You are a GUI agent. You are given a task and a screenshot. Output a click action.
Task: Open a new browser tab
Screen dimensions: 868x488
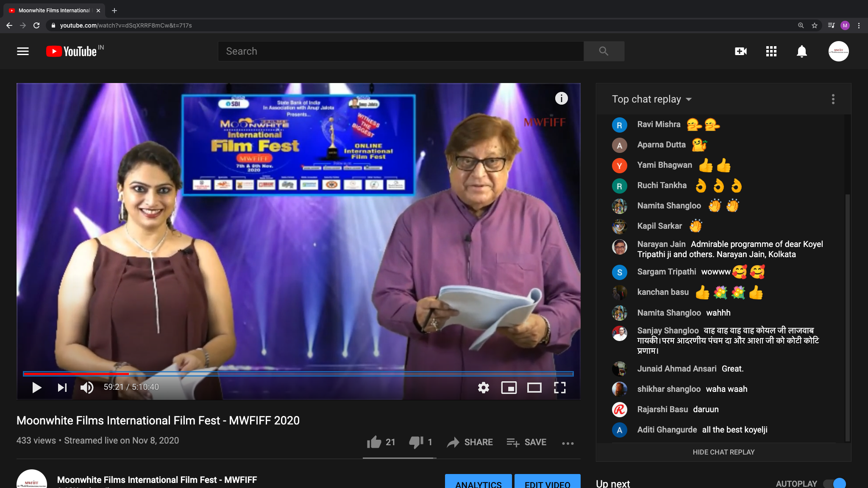coord(114,11)
